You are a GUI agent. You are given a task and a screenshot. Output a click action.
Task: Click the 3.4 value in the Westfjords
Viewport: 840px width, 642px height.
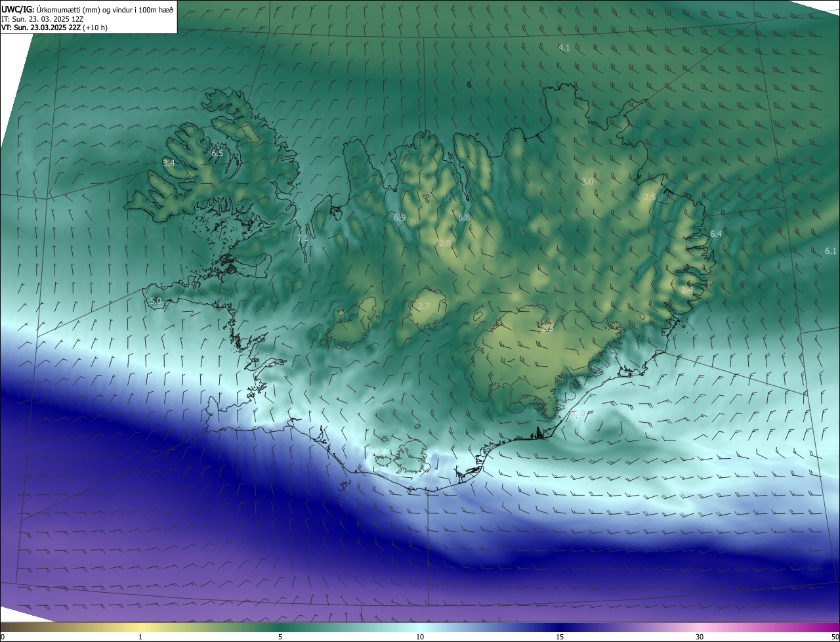tap(169, 163)
